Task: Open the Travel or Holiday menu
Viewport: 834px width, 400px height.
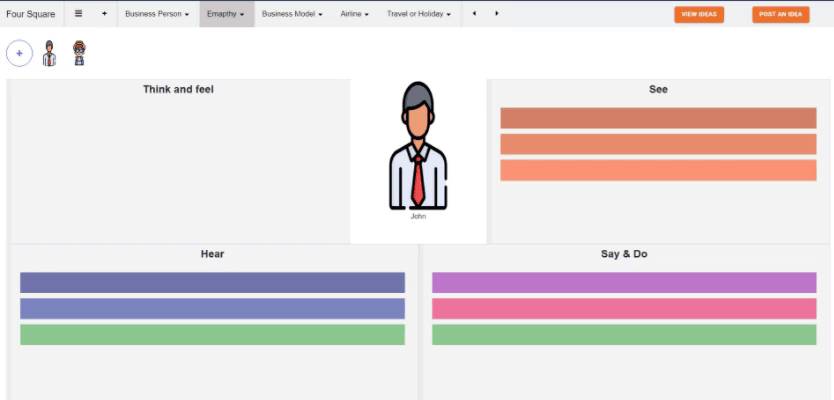Action: click(418, 14)
